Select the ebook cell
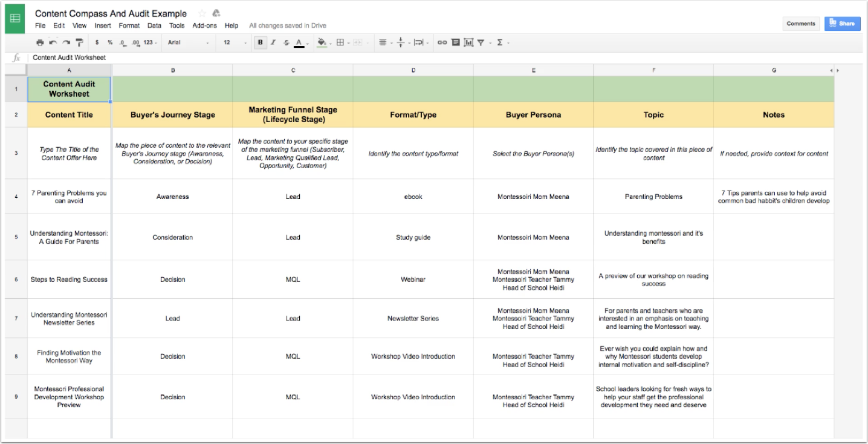The image size is (868, 444). (413, 197)
